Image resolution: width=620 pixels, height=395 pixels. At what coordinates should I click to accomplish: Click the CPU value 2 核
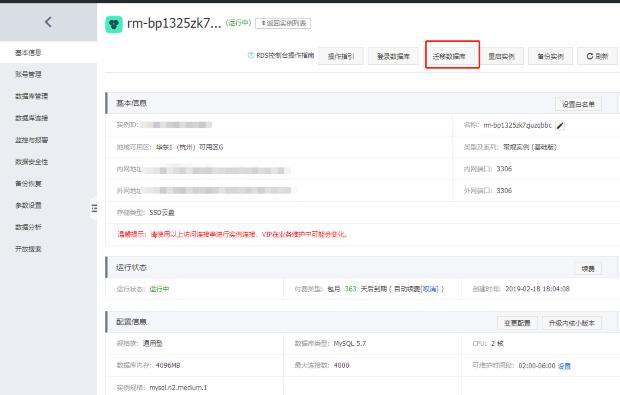coord(497,344)
